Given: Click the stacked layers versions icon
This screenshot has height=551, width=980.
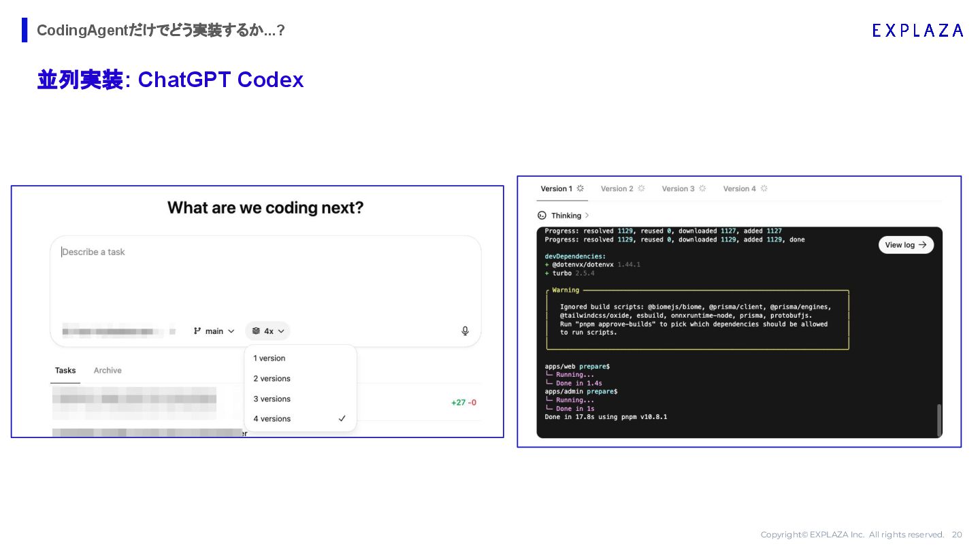Looking at the screenshot, I should 256,331.
